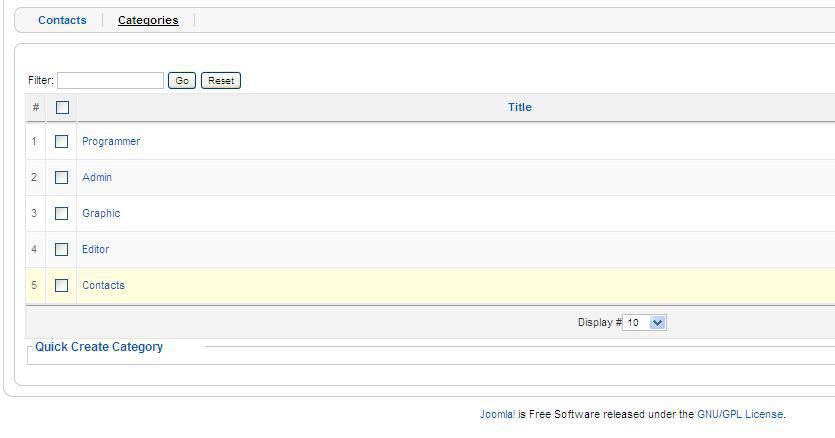Viewport: 835px width, 438px height.
Task: Check the Contacts row checkbox
Action: [62, 286]
